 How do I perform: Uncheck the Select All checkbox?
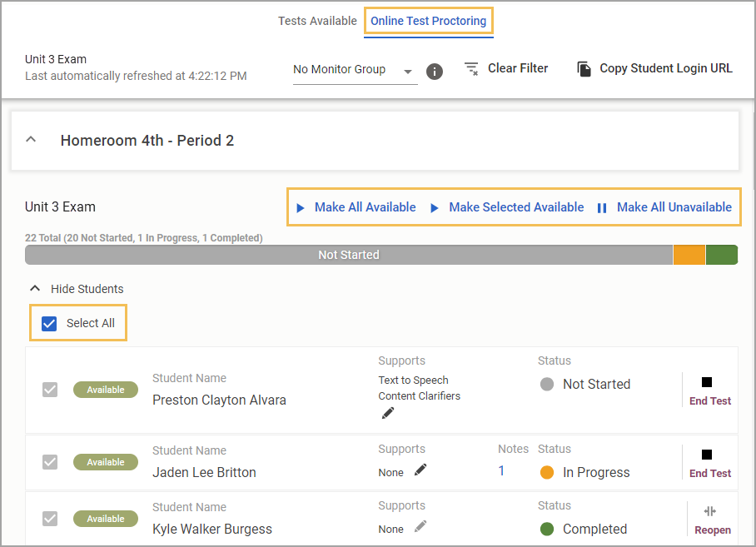click(x=49, y=323)
